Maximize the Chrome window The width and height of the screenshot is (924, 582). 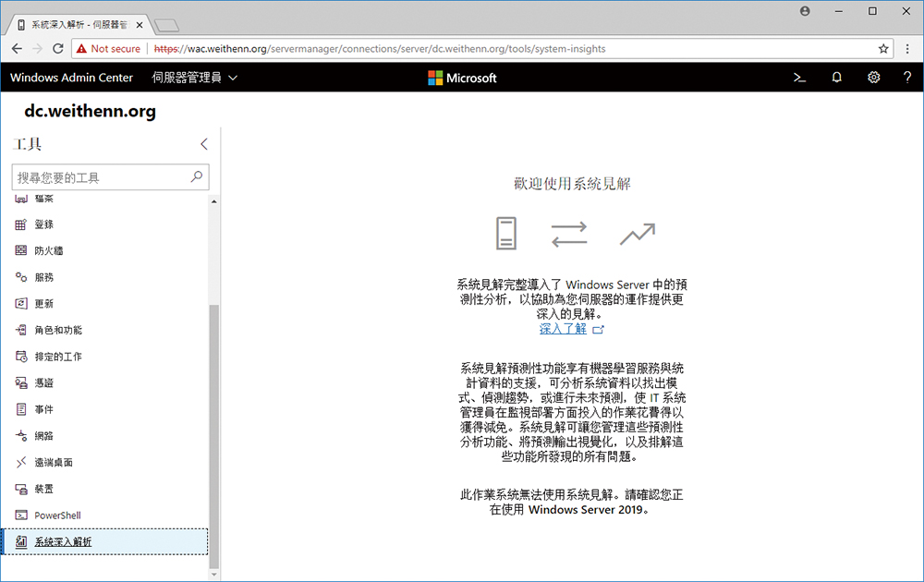point(873,11)
